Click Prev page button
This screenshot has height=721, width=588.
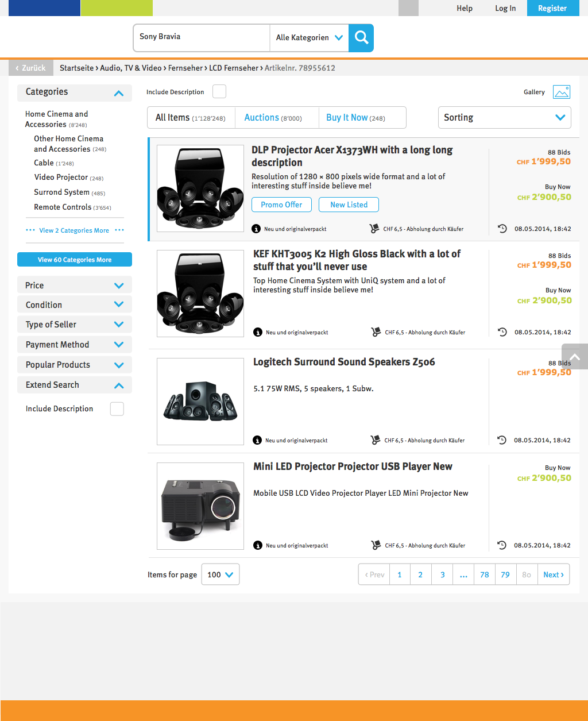point(374,575)
